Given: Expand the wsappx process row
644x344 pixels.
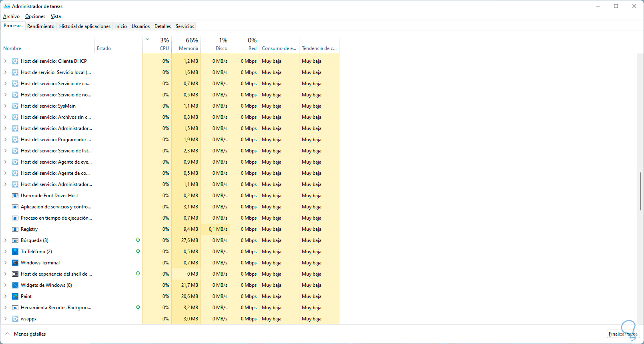Looking at the screenshot, I should point(5,319).
